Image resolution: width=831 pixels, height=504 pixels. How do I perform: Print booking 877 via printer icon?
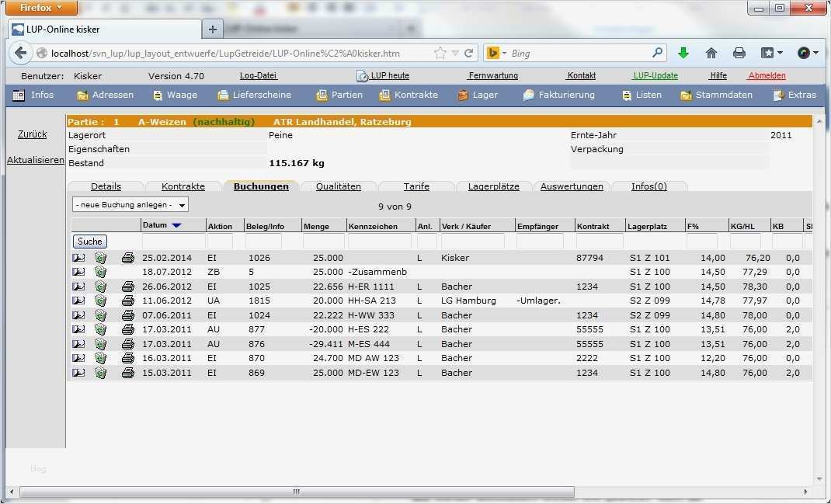[x=127, y=329]
